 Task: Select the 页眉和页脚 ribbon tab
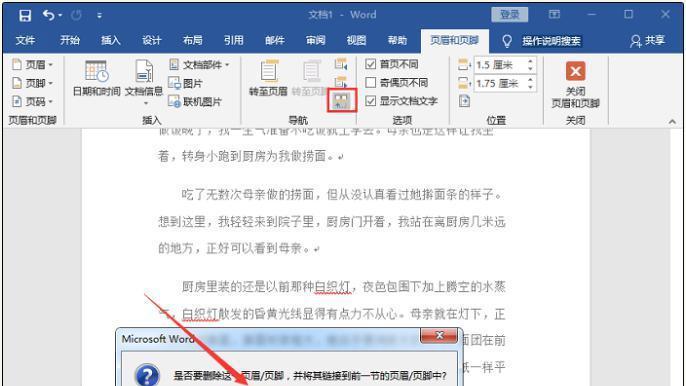pos(455,41)
